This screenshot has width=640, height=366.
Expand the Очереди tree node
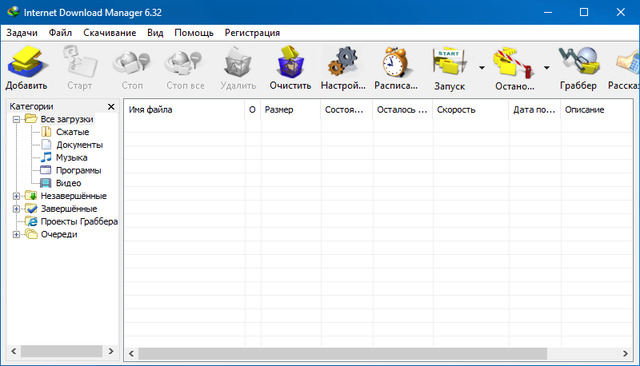coord(16,235)
